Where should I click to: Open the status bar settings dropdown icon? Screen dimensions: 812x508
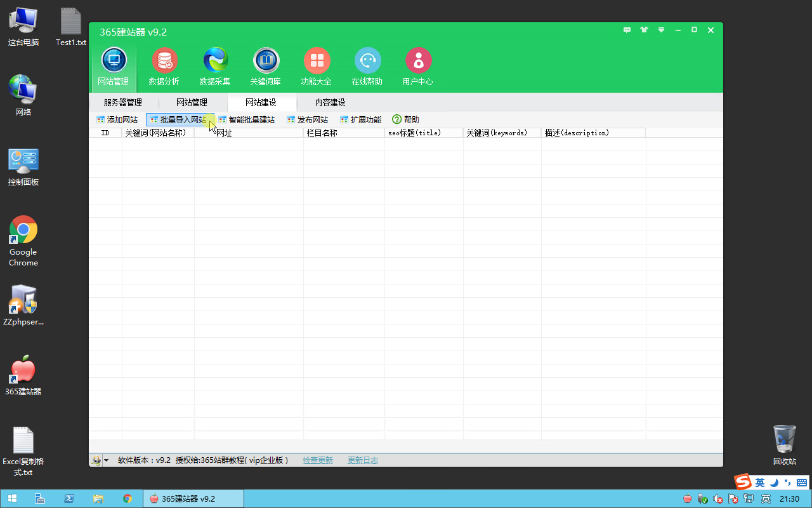coord(99,460)
